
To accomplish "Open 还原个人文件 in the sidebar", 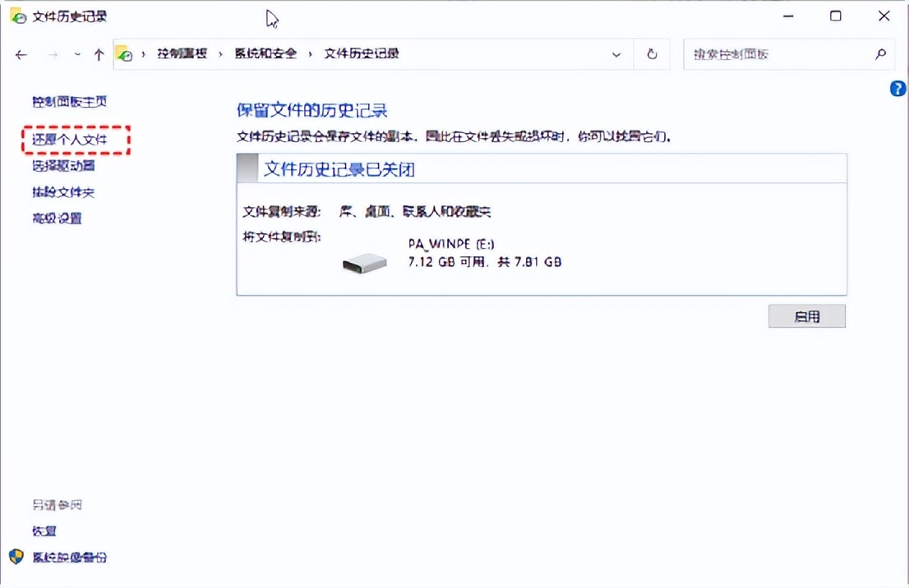I will click(x=71, y=140).
